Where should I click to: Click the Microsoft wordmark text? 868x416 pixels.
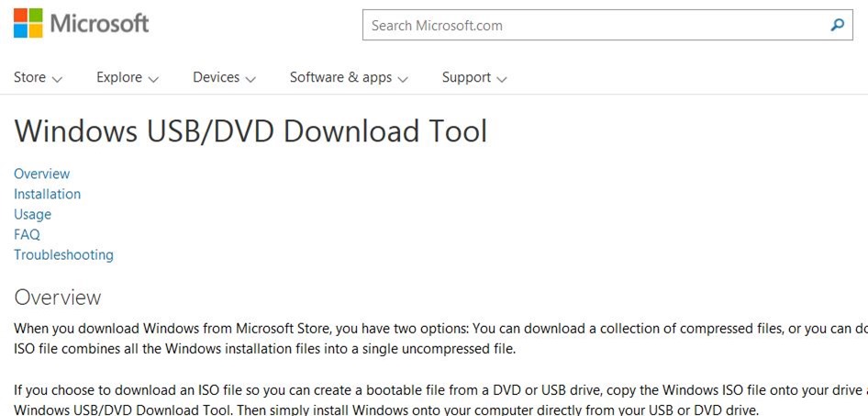[x=100, y=23]
